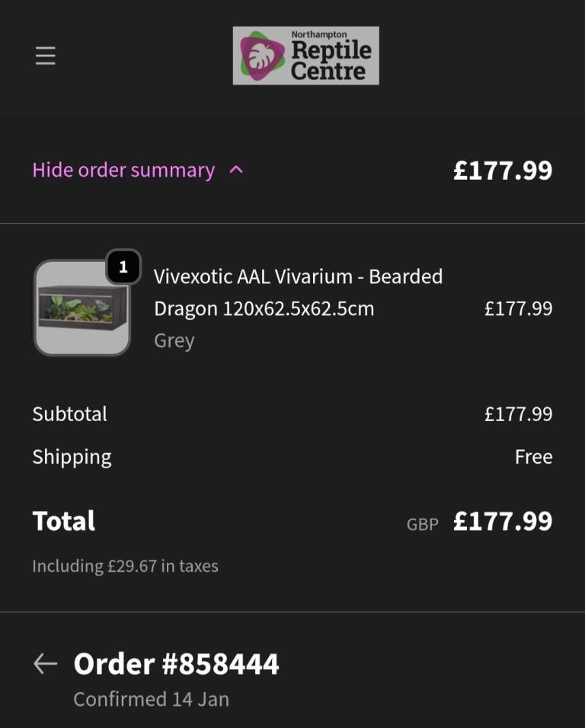Click the product line price £177.99
585x728 pixels.
518,308
